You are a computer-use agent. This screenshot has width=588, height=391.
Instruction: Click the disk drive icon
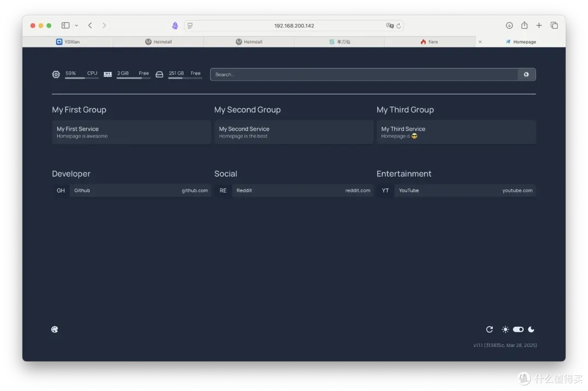160,74
